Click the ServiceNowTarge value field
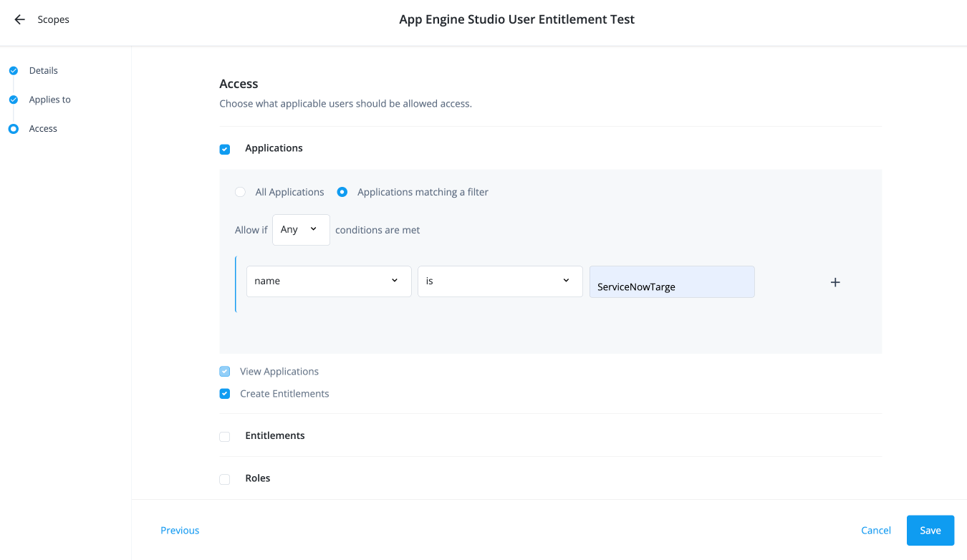The height and width of the screenshot is (560, 967). coord(671,283)
